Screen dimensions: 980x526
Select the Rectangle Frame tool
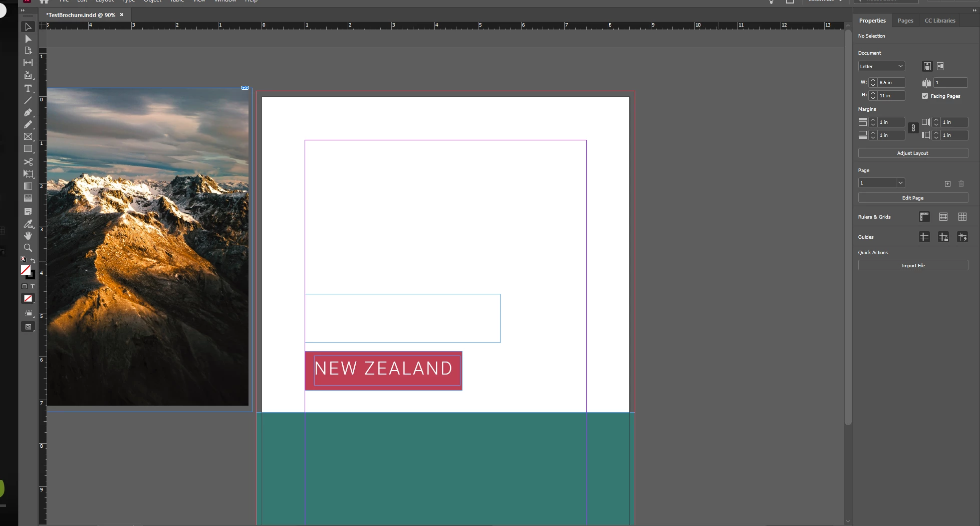(x=28, y=136)
